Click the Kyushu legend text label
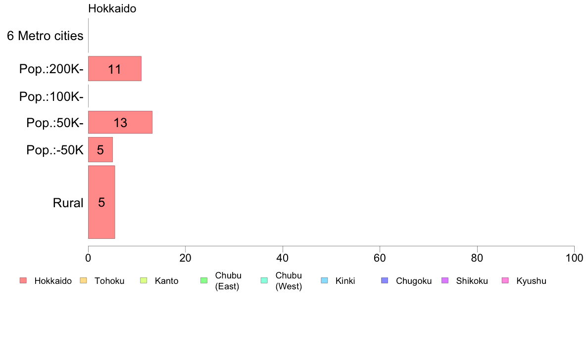Screen dimensions: 588x364 [531, 281]
